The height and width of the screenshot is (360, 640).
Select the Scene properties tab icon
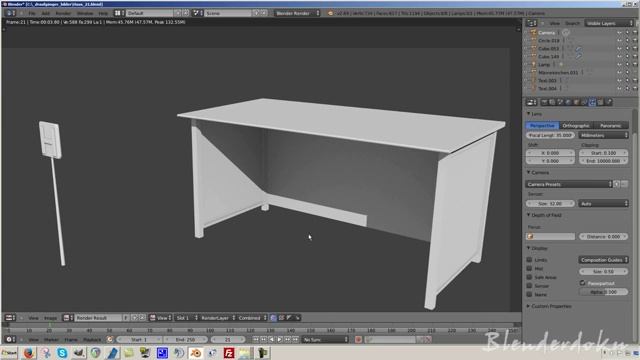tap(560, 102)
